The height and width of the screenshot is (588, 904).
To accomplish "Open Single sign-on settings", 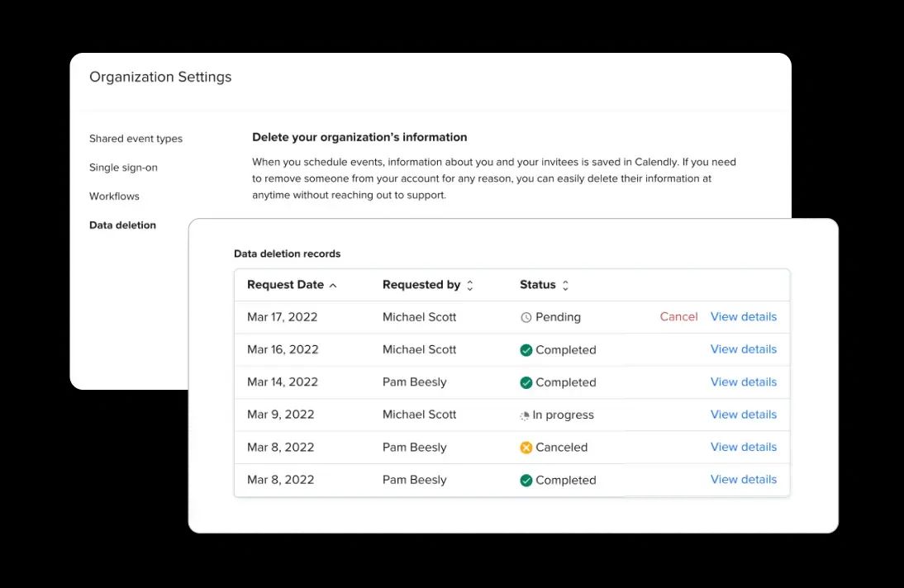I will point(123,168).
